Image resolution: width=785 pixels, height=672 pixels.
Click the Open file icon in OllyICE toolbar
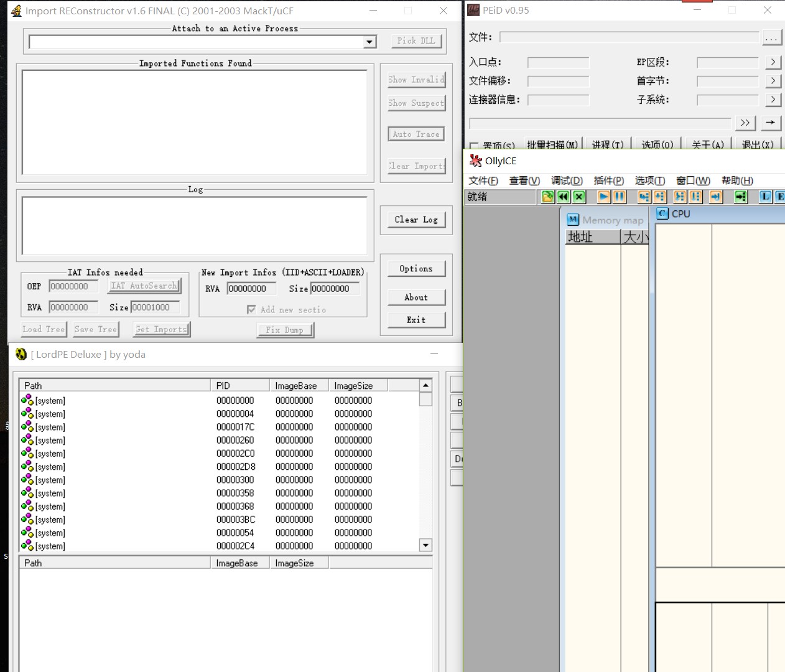point(547,197)
